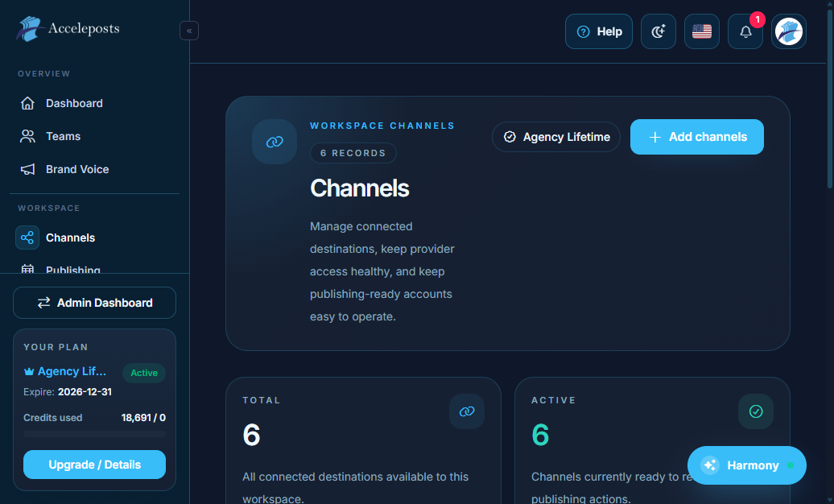Open Publishing in the sidebar
Image resolution: width=834 pixels, height=504 pixels.
pyautogui.click(x=95, y=269)
